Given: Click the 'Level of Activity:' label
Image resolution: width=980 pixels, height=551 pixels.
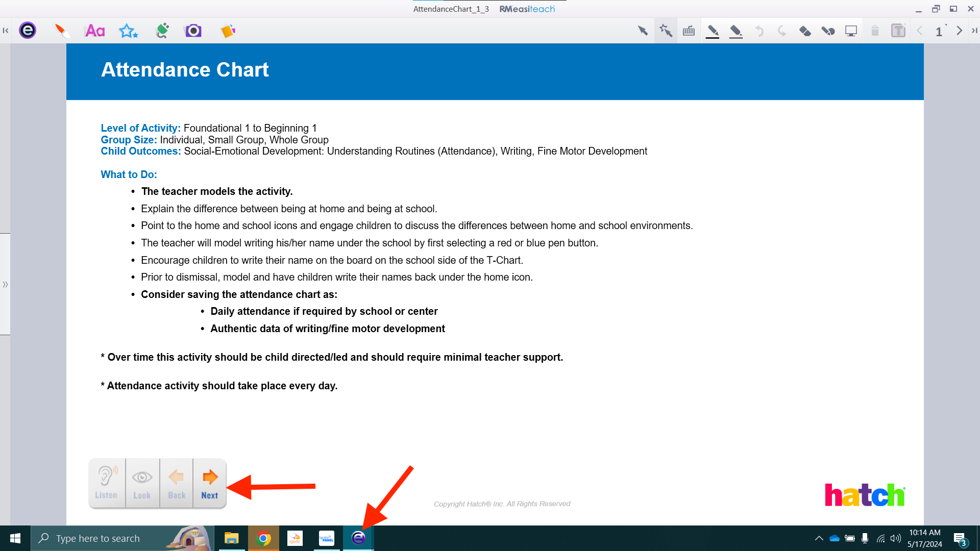Looking at the screenshot, I should [x=140, y=128].
